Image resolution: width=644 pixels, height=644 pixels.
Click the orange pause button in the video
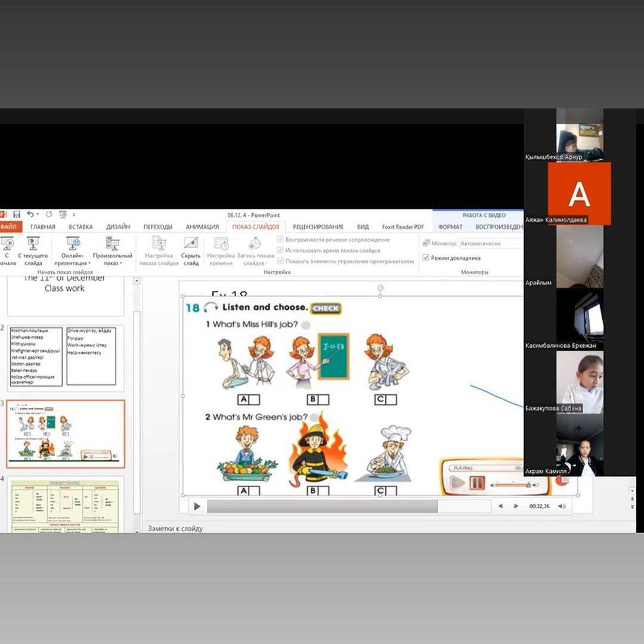click(x=477, y=483)
